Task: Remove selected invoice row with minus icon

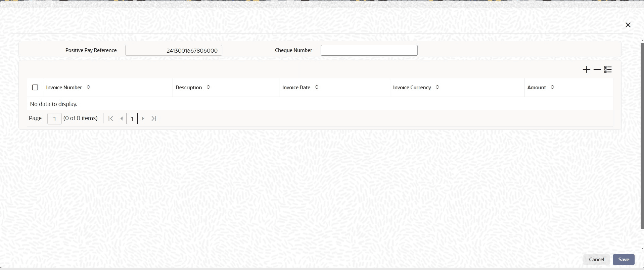Action: coord(597,69)
